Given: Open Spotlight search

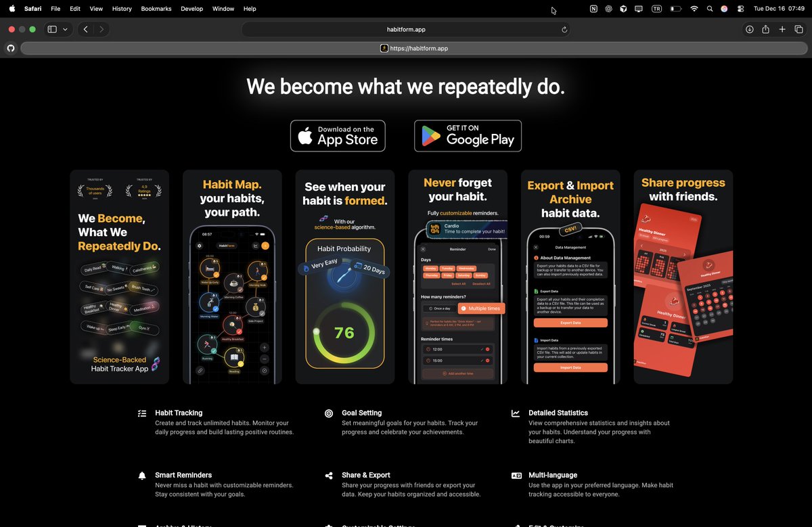Looking at the screenshot, I should pos(709,9).
